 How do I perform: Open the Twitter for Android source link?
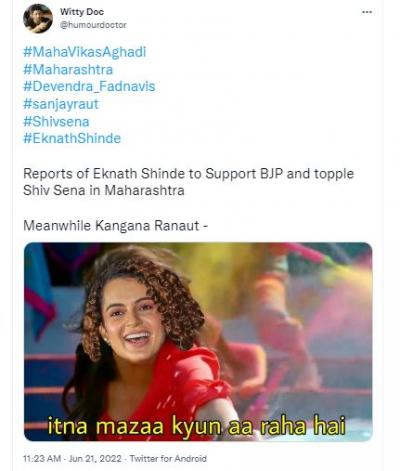[168, 459]
